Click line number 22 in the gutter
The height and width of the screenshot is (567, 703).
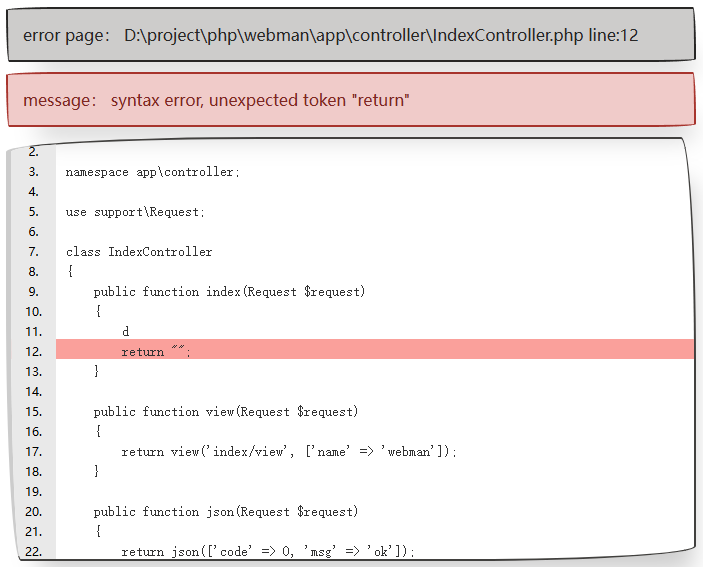(33, 551)
